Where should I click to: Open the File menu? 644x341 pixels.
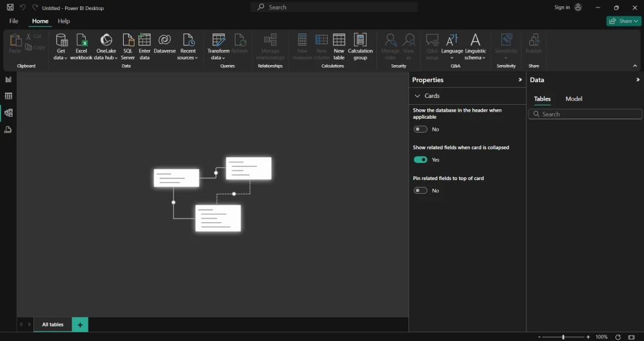14,21
